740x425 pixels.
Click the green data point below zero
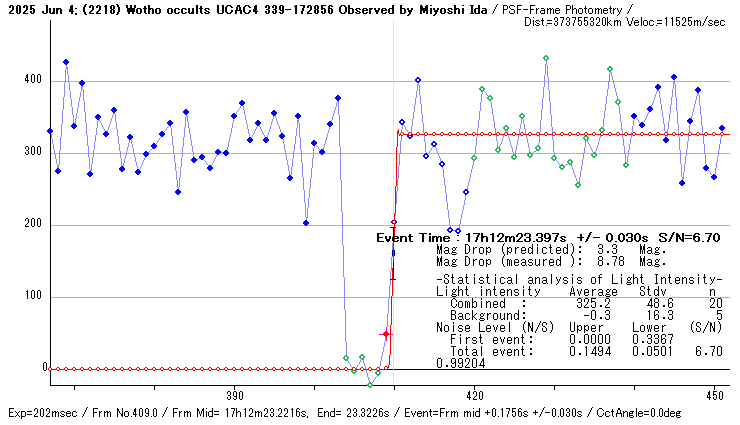370,385
